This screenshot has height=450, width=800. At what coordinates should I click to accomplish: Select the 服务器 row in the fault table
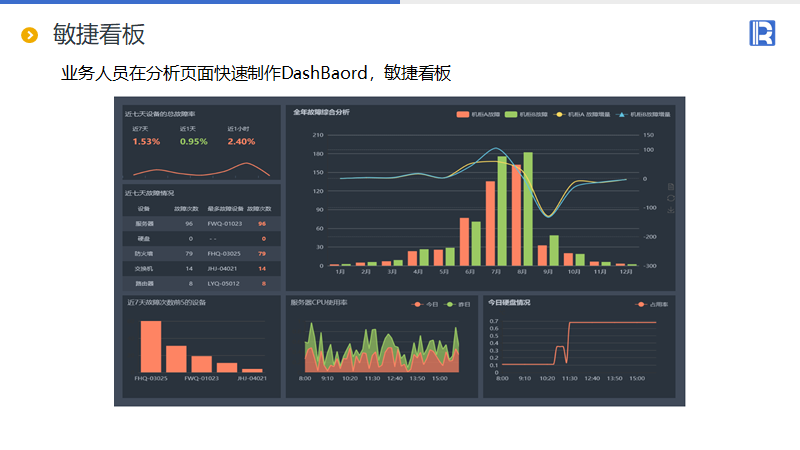coord(200,224)
